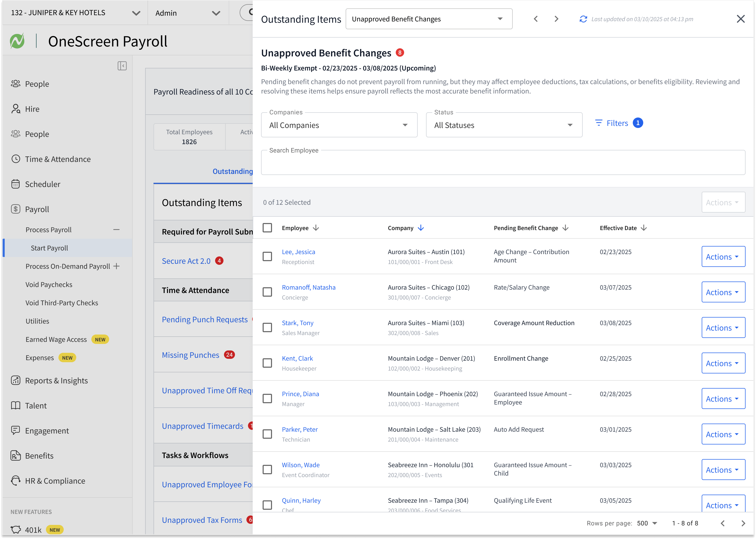Viewport: 756px width, 539px height.
Task: Open the Secure Act 2.0 link
Action: tap(186, 261)
